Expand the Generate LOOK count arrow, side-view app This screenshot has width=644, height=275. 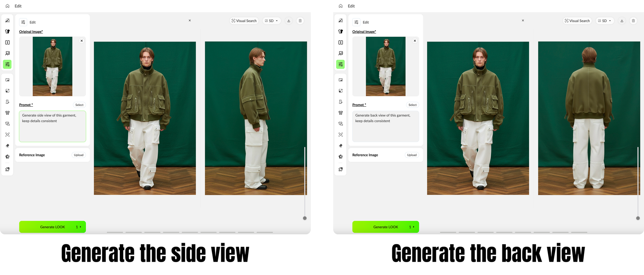[x=80, y=227]
